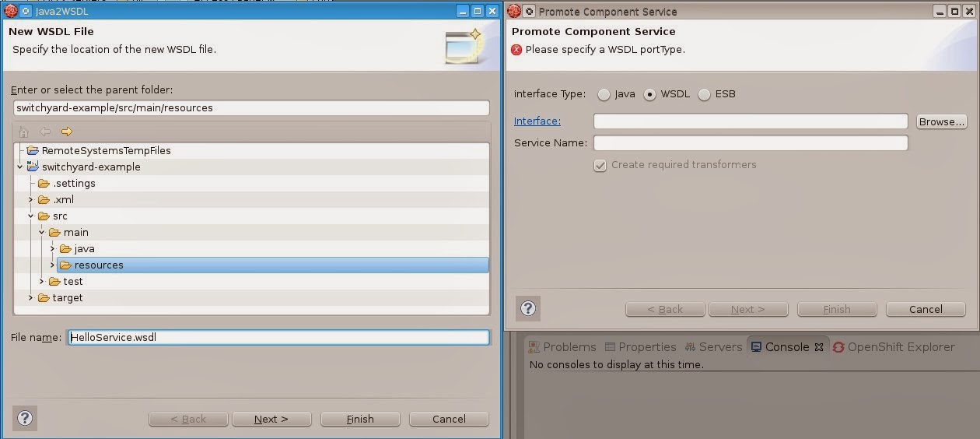The width and height of the screenshot is (980, 439).
Task: Click the switchyard-example project icon
Action: 33,166
